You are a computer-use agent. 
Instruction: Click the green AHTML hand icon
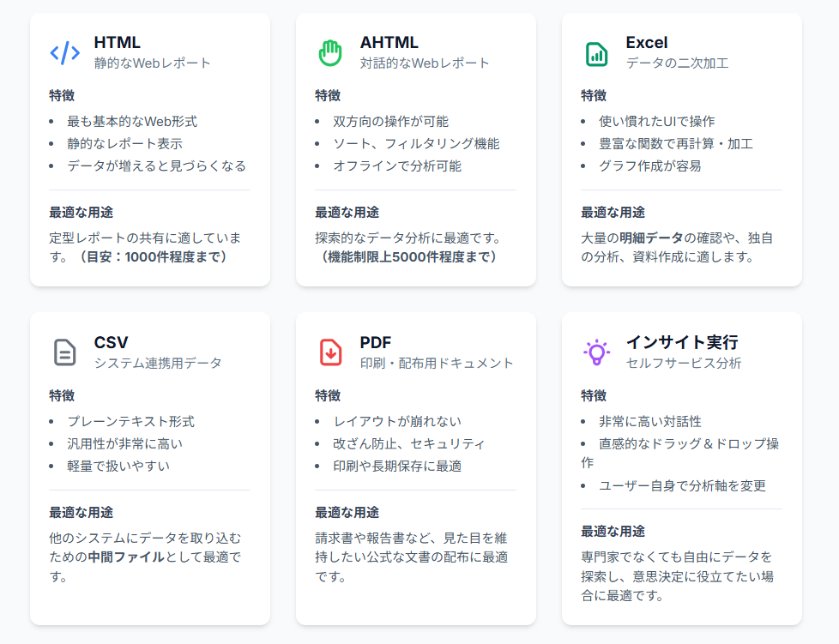(x=330, y=53)
